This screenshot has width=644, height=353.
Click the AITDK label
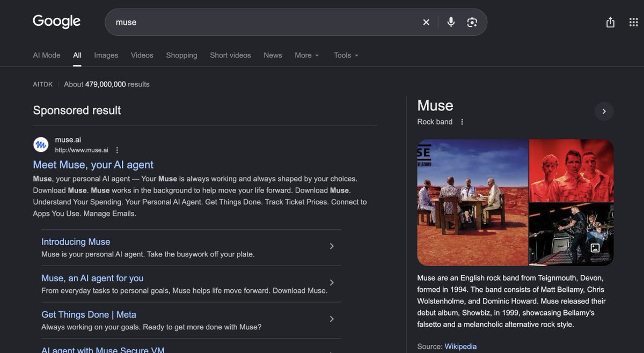[43, 84]
